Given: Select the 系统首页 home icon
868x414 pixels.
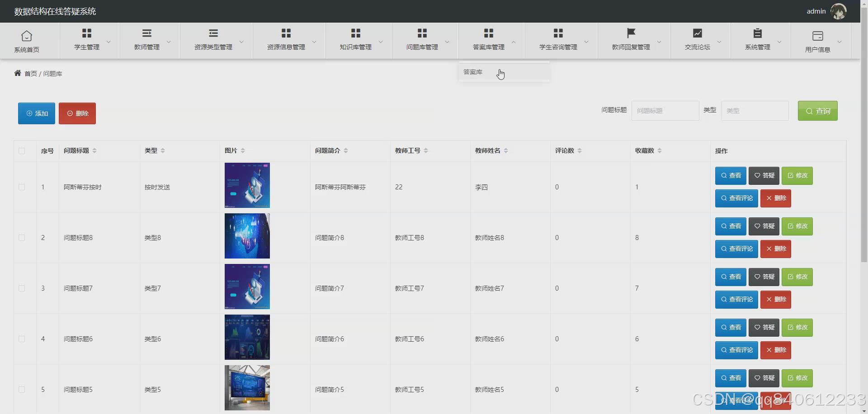Looking at the screenshot, I should tap(26, 35).
